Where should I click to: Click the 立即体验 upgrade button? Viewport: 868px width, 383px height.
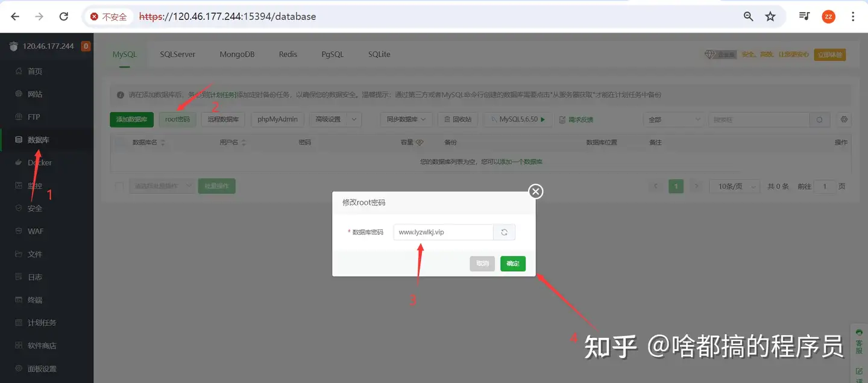(830, 55)
